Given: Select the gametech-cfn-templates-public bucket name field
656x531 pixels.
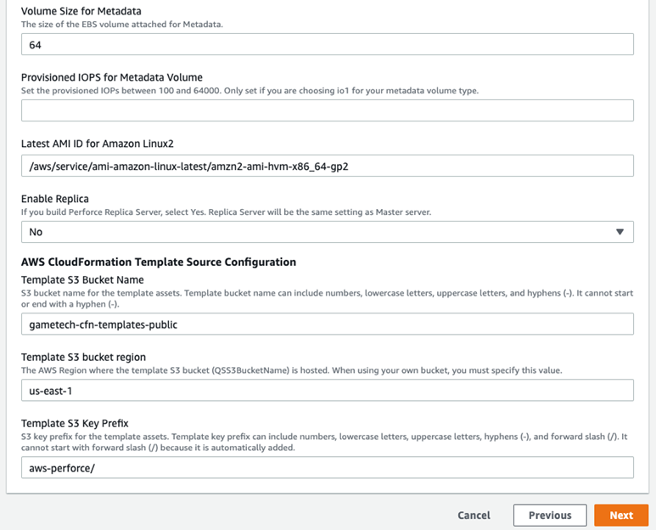Looking at the screenshot, I should tap(327, 324).
